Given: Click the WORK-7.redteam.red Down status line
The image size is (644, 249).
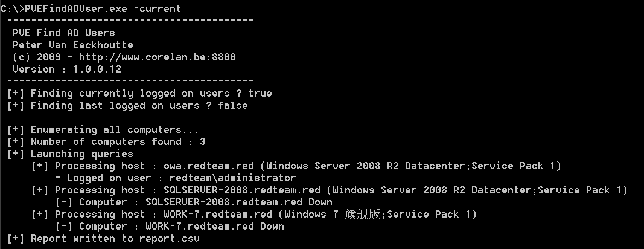Looking at the screenshot, I should click(x=181, y=226).
